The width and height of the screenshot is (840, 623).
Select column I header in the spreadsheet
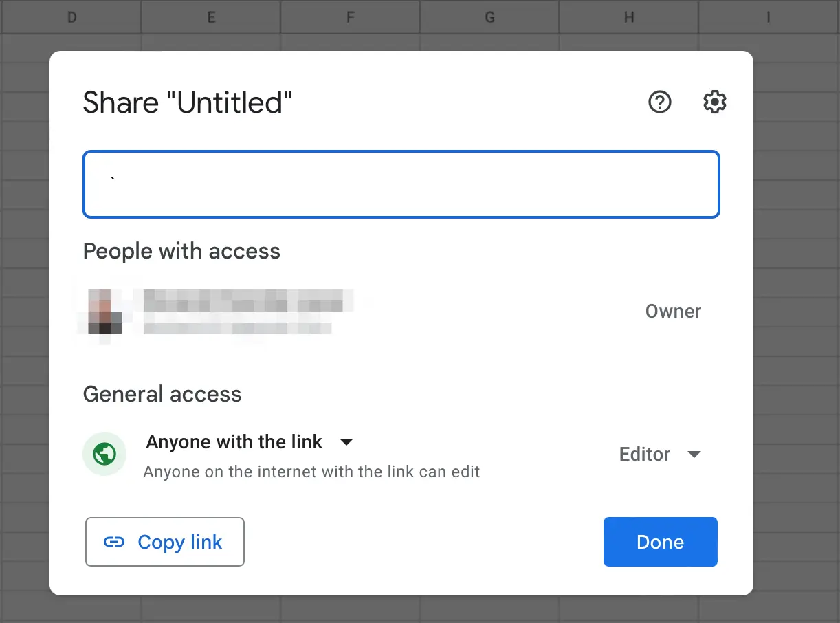click(769, 17)
